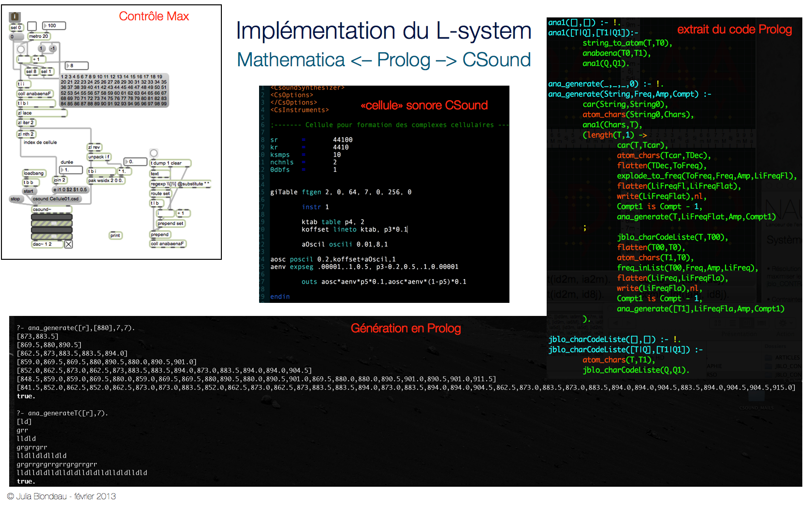Click the bang button above 't dump 1 clear'
The image size is (812, 508).
154,153
